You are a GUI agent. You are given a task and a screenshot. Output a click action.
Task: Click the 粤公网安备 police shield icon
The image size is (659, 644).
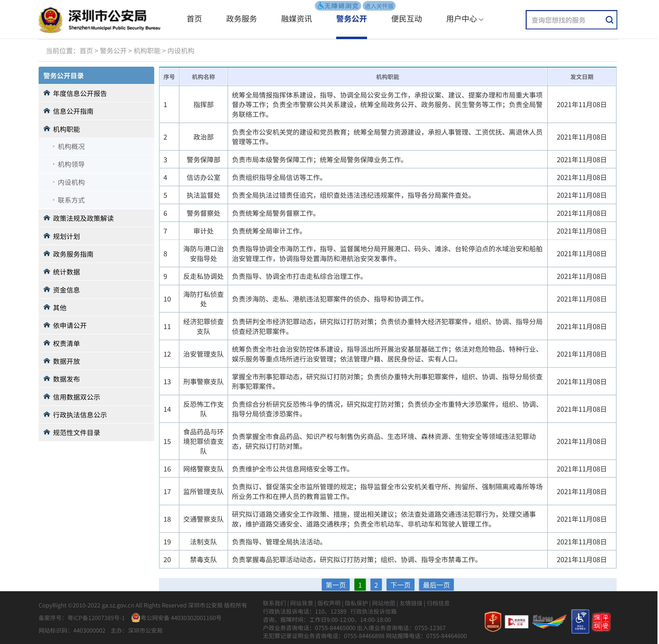click(x=136, y=618)
